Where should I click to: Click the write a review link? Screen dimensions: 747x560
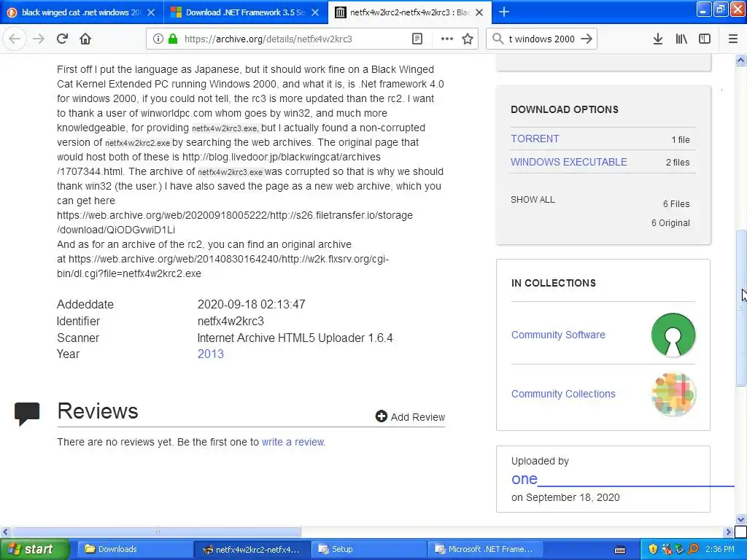click(x=293, y=442)
